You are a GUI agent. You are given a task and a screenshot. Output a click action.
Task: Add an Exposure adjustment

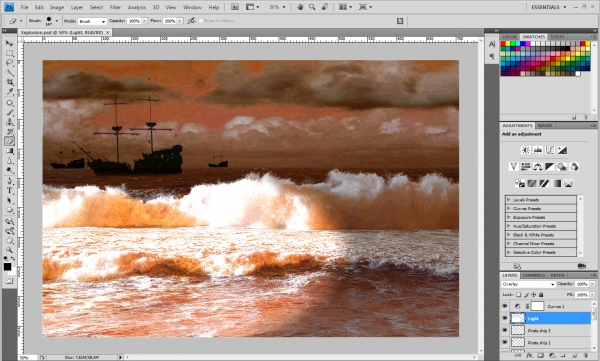point(562,150)
